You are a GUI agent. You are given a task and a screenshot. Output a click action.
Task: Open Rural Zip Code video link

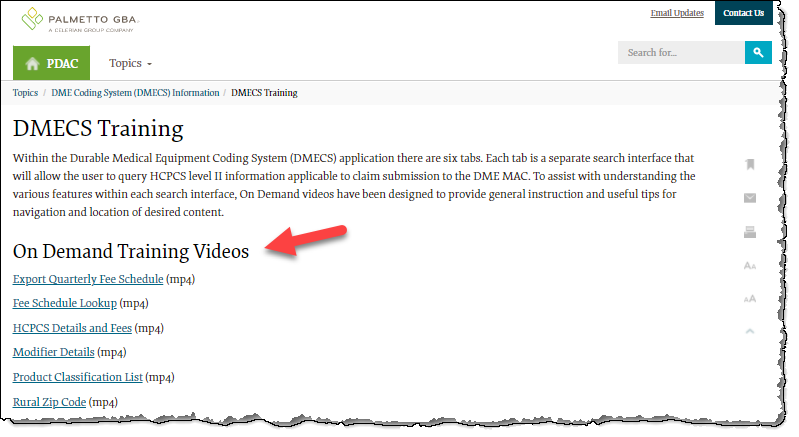(x=49, y=402)
